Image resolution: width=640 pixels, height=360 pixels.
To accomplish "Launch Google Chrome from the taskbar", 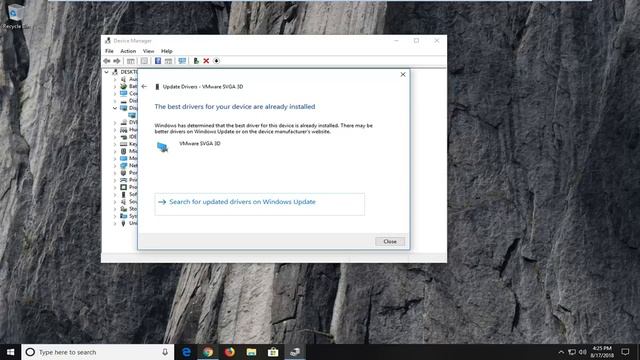I will (x=208, y=352).
